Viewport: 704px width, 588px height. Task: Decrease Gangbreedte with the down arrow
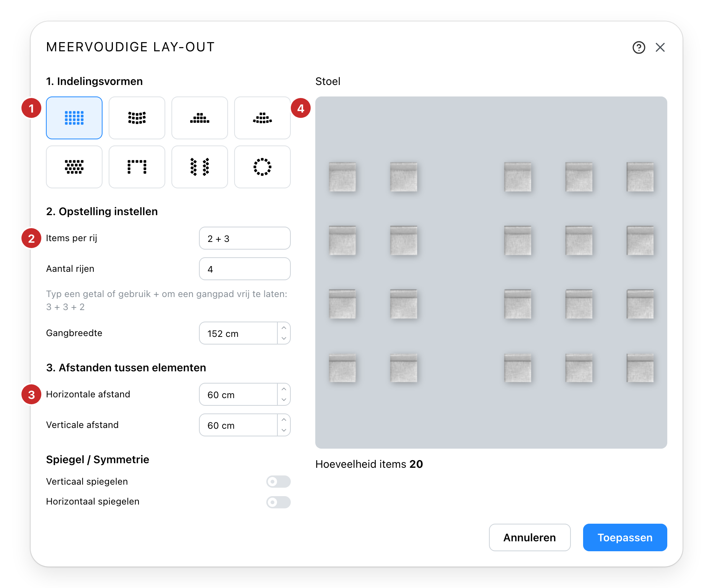click(x=284, y=338)
